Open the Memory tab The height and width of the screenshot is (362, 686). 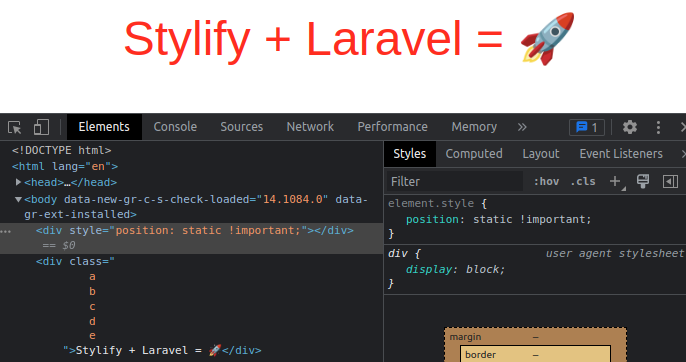[474, 127]
